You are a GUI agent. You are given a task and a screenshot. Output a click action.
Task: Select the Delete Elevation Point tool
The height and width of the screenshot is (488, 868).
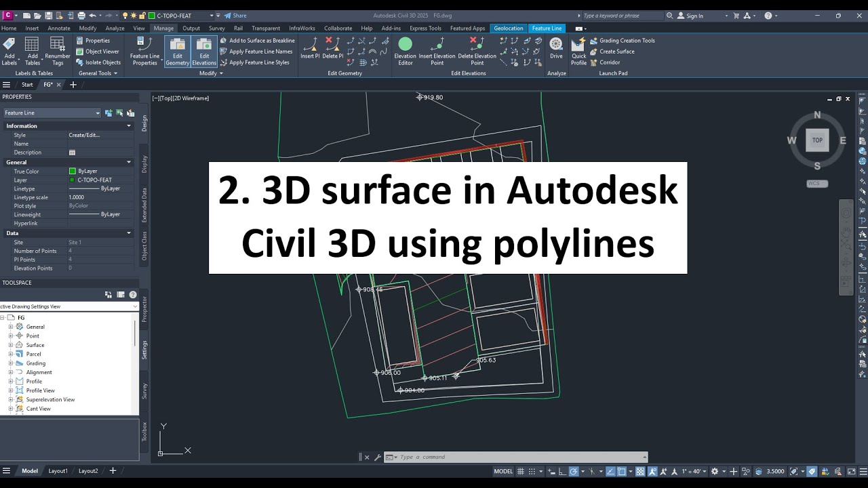point(477,51)
